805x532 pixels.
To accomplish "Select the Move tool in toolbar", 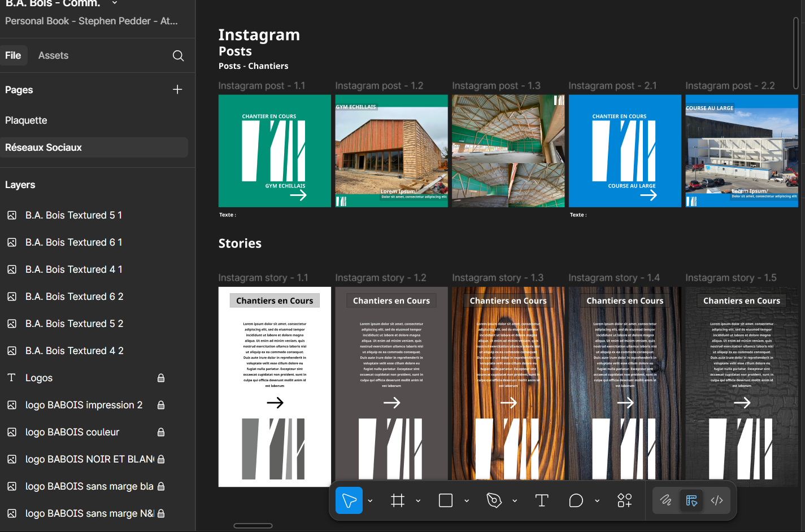I will 349,500.
